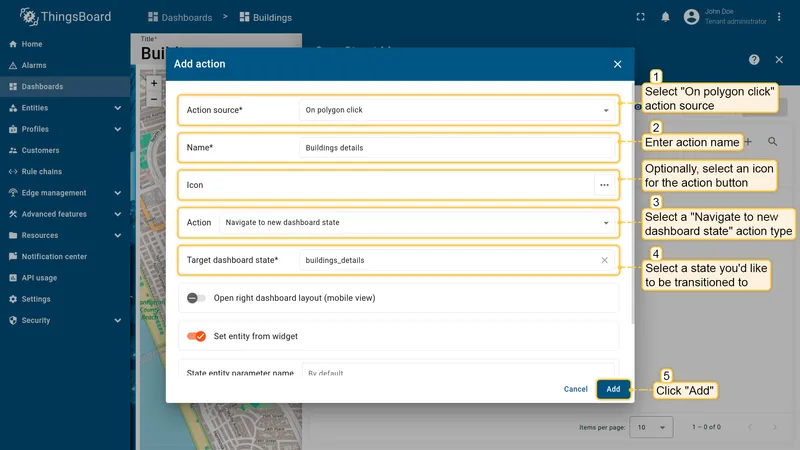
Task: Click the Rule chains arrows icon
Action: 13,171
